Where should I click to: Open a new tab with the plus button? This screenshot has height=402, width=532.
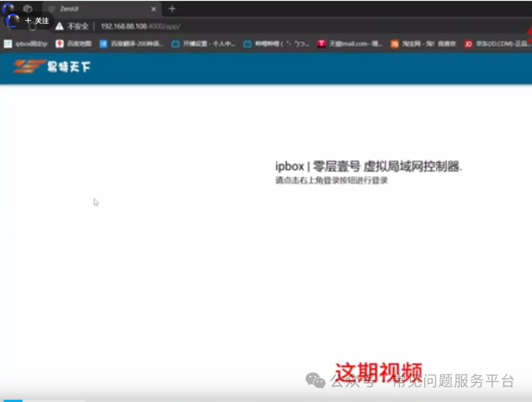click(x=172, y=9)
